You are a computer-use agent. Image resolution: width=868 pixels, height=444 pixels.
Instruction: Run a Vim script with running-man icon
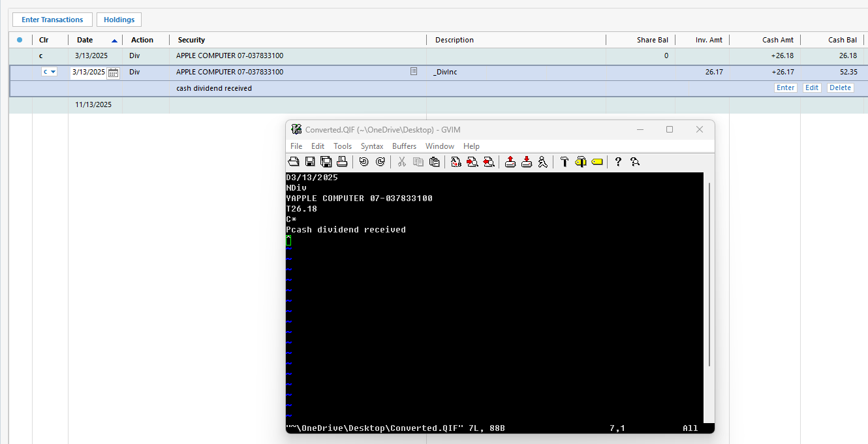coord(542,162)
